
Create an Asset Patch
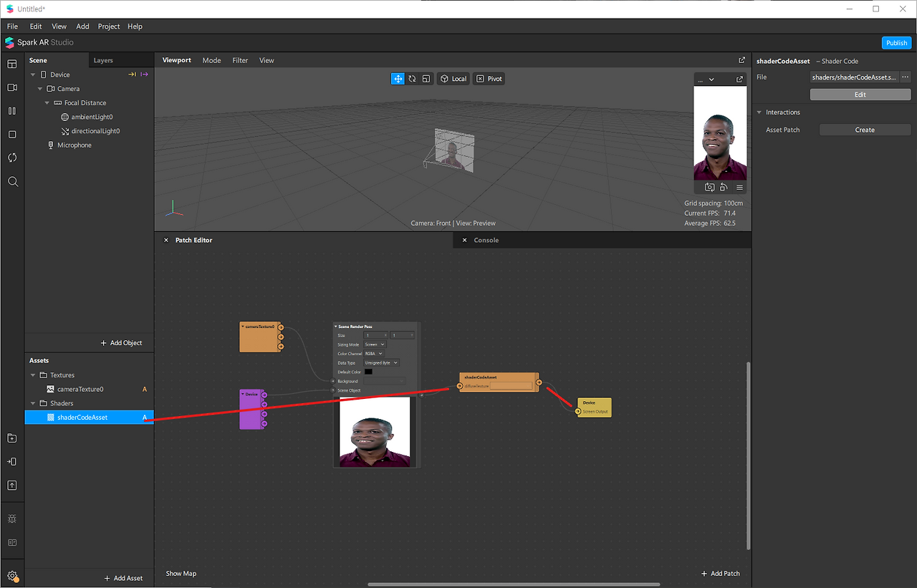(865, 130)
